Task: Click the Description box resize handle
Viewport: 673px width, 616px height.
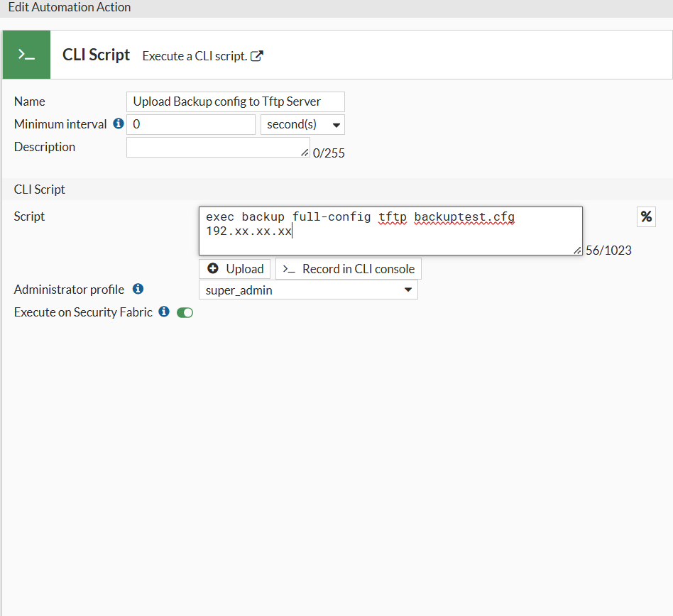Action: pyautogui.click(x=305, y=153)
